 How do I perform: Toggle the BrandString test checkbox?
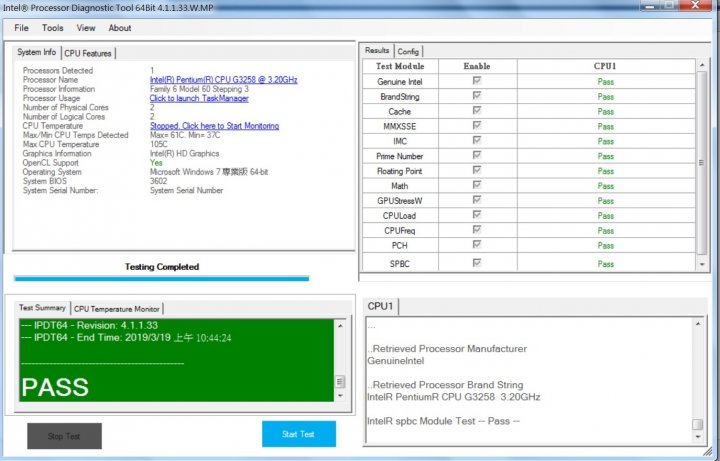coord(477,96)
